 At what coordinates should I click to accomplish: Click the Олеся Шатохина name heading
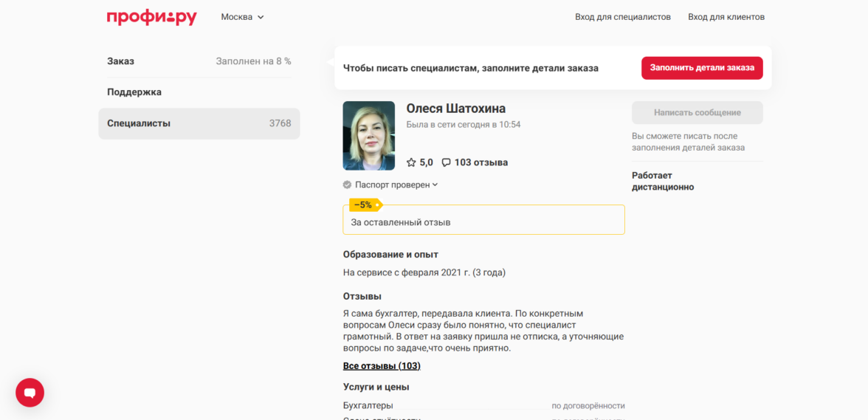click(455, 109)
